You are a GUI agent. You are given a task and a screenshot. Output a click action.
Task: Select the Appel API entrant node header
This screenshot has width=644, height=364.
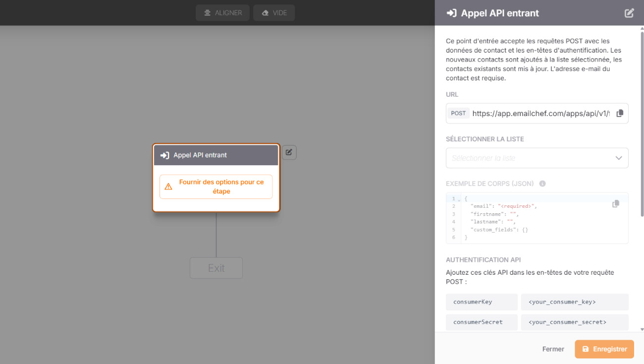(216, 155)
